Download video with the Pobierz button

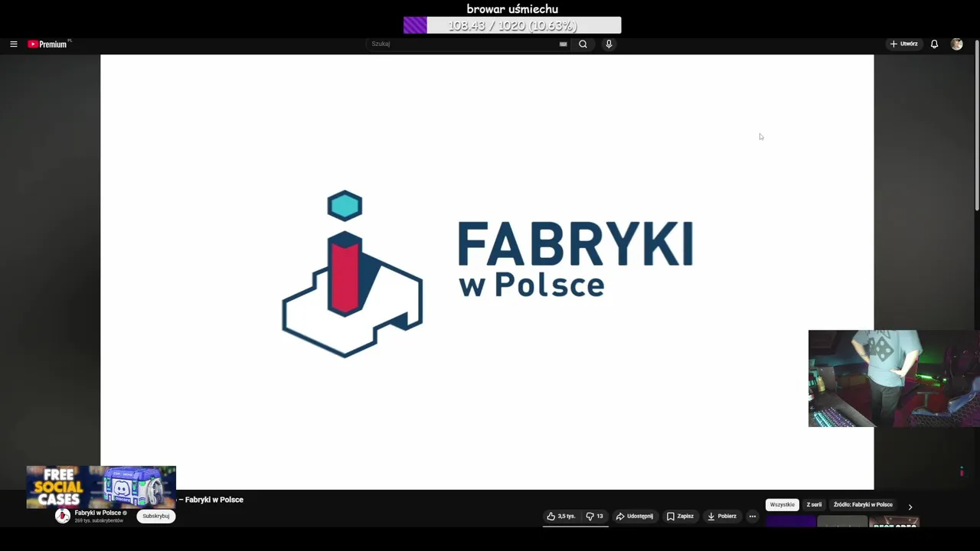[722, 517]
